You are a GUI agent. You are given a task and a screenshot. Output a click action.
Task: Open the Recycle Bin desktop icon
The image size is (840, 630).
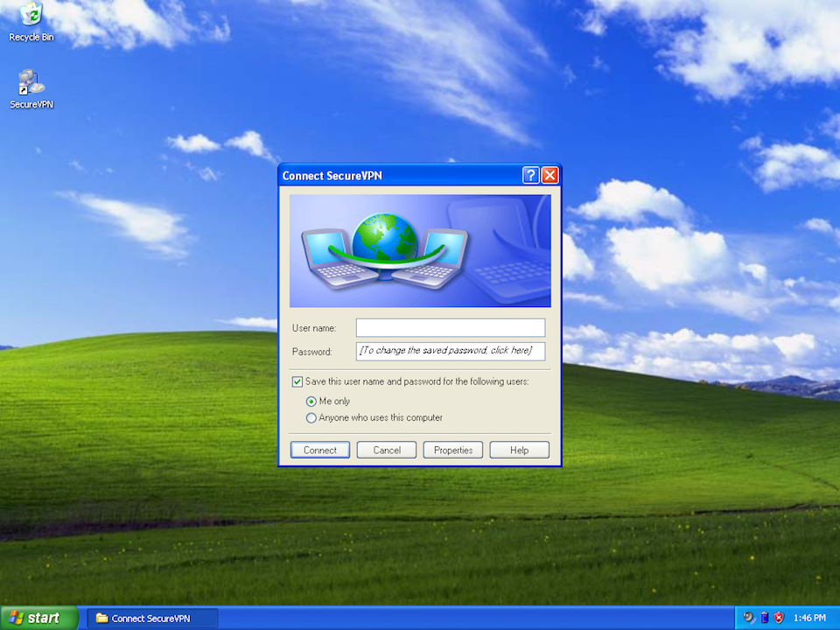[x=31, y=15]
